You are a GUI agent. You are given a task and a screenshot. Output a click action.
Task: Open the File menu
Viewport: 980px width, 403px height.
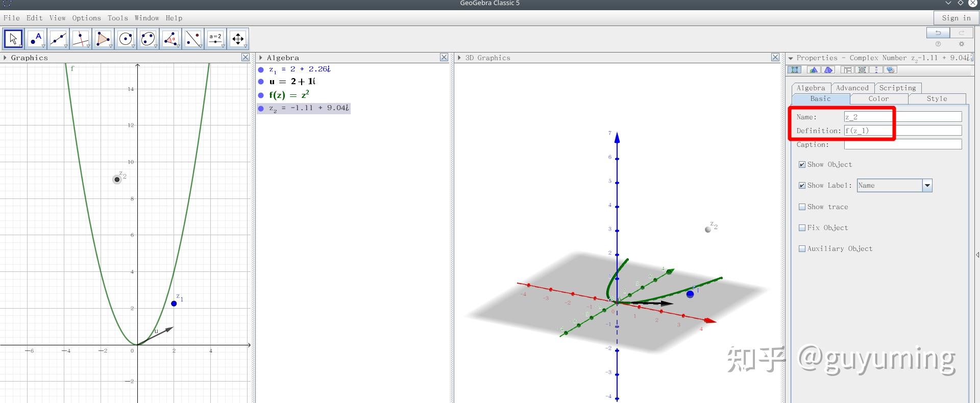click(12, 18)
